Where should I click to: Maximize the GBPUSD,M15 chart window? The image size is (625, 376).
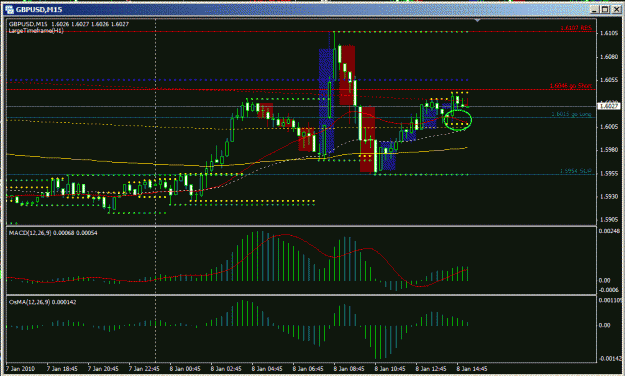point(605,10)
